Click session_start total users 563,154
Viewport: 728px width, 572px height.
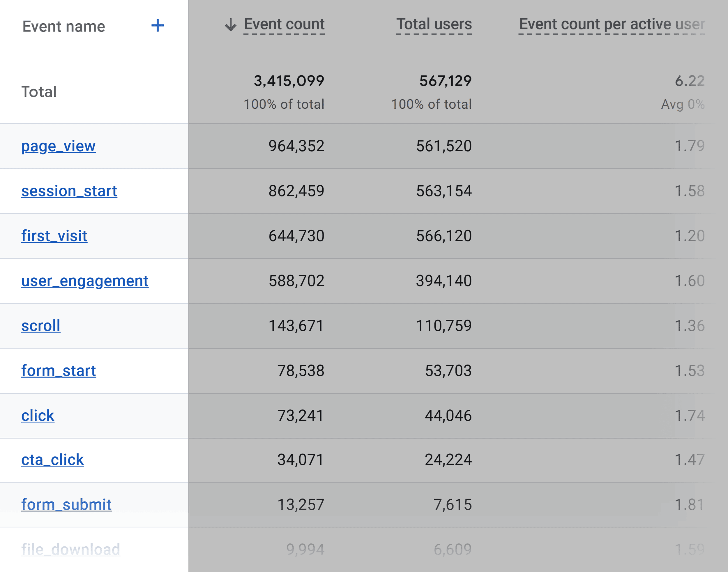click(x=444, y=191)
